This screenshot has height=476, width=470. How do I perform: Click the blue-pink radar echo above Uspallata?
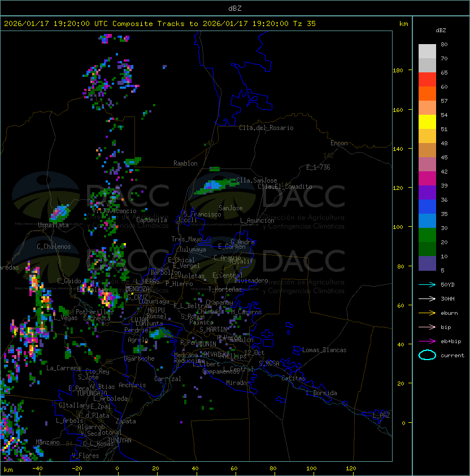59,213
